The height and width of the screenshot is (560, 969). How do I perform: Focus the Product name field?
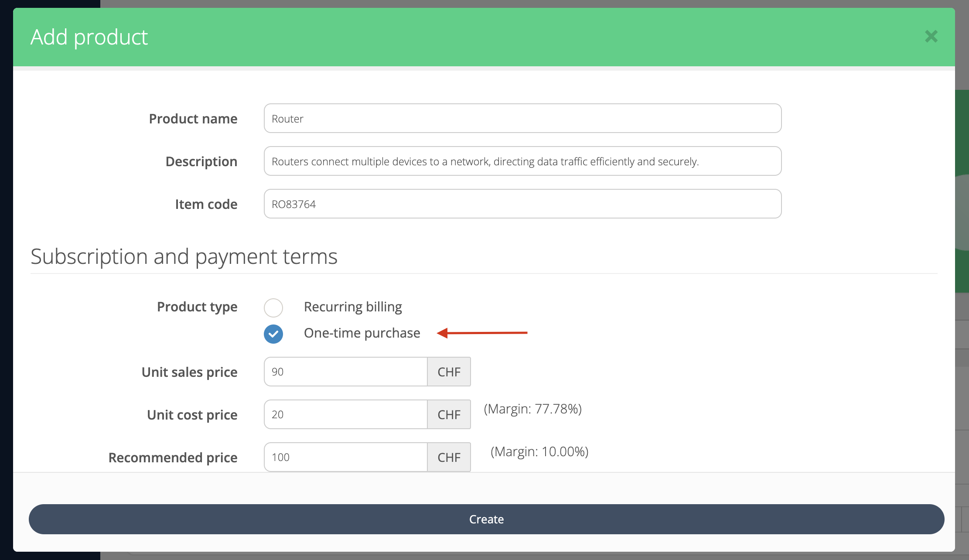pyautogui.click(x=522, y=118)
